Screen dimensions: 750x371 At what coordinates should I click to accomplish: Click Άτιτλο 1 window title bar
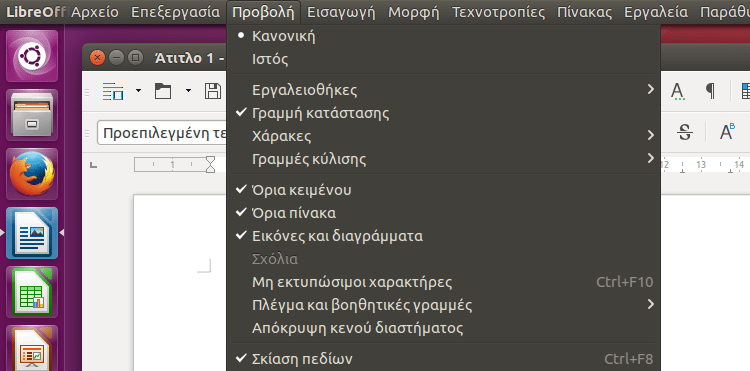[190, 58]
